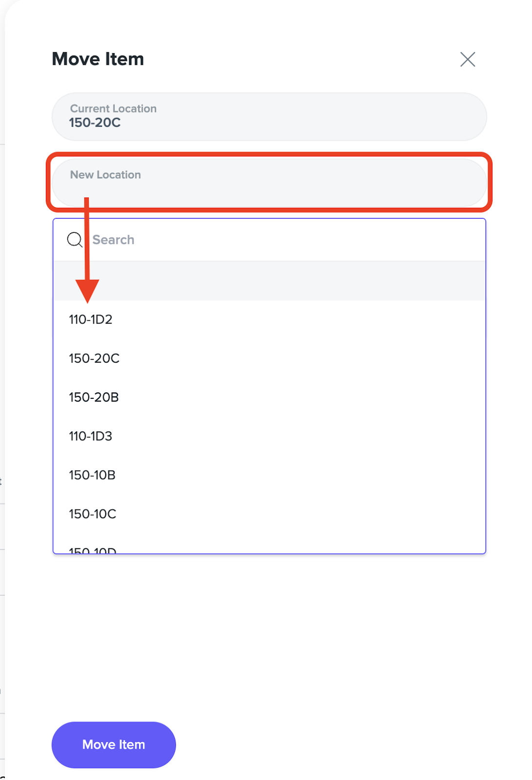Image resolution: width=532 pixels, height=780 pixels.
Task: Click the Move Item dialog title
Action: coord(98,59)
